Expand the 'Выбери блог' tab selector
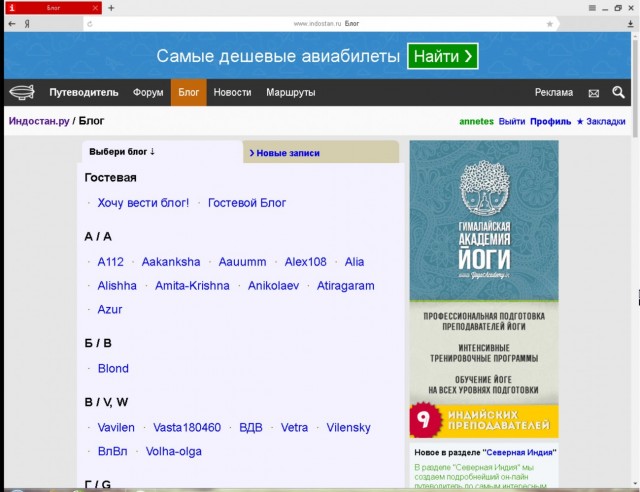Screen dimensions: 640x492 click(x=122, y=152)
